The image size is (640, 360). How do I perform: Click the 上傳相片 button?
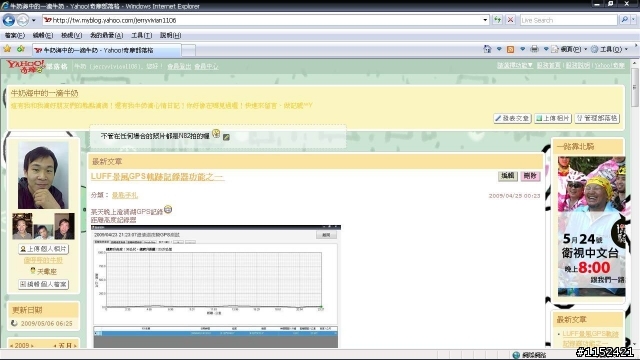[553, 118]
